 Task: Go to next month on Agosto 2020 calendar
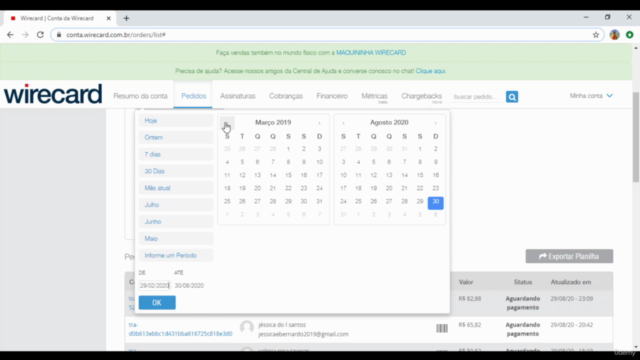click(x=436, y=122)
